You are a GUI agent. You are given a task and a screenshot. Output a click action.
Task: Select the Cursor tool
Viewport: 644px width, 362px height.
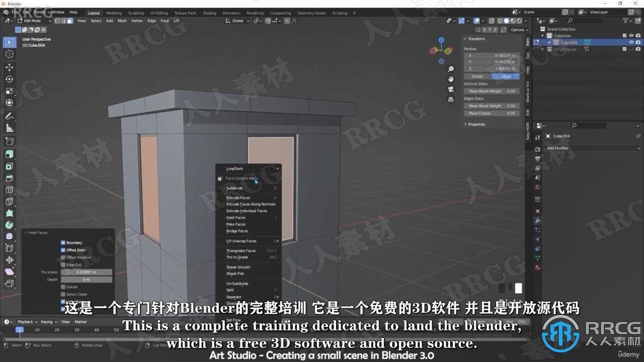9,54
